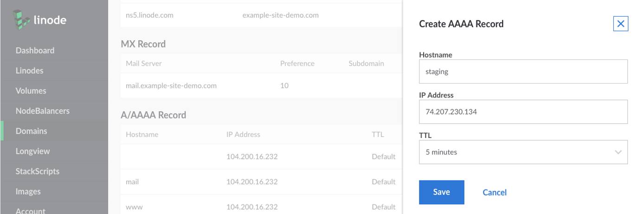Save the new AAAA record
Image resolution: width=644 pixels, height=214 pixels.
pos(441,192)
